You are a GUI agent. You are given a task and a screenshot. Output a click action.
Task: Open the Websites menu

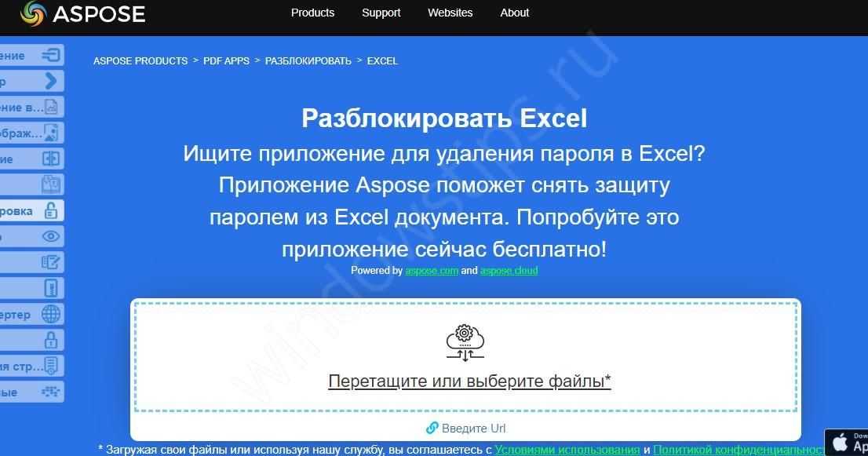click(x=450, y=13)
